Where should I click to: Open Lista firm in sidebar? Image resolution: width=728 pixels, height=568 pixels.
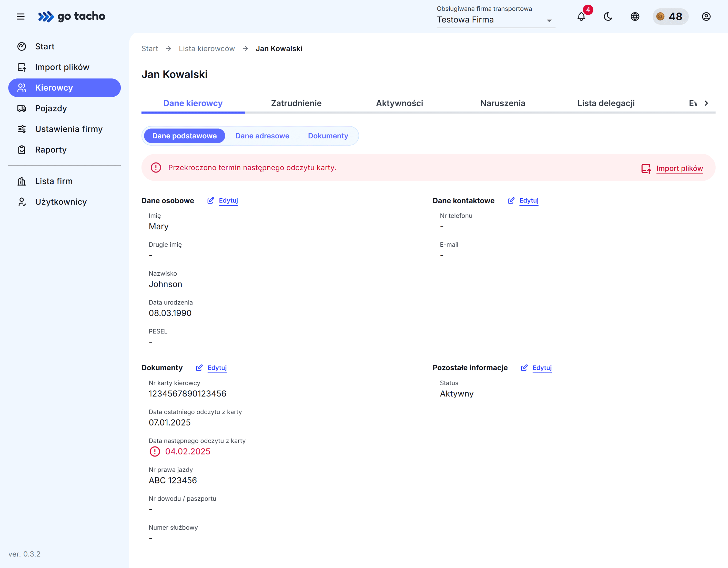coord(64,181)
